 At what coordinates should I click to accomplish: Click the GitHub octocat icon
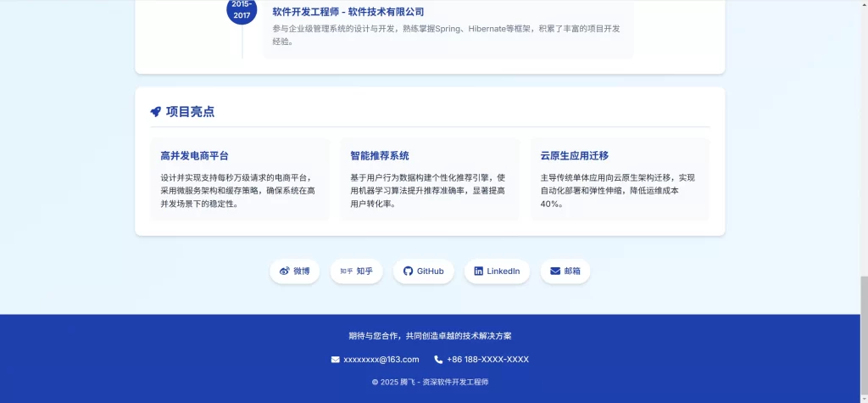click(408, 271)
